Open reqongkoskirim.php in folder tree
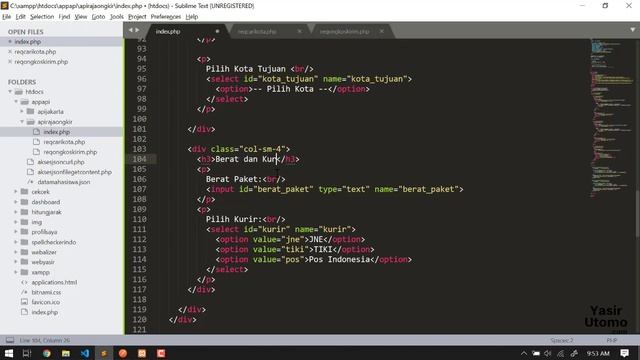 (x=70, y=152)
